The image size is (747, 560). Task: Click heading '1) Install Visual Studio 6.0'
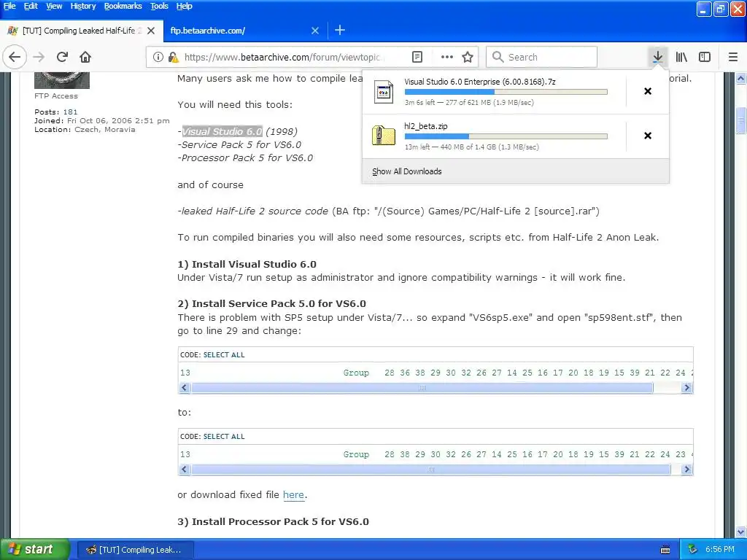(x=247, y=264)
